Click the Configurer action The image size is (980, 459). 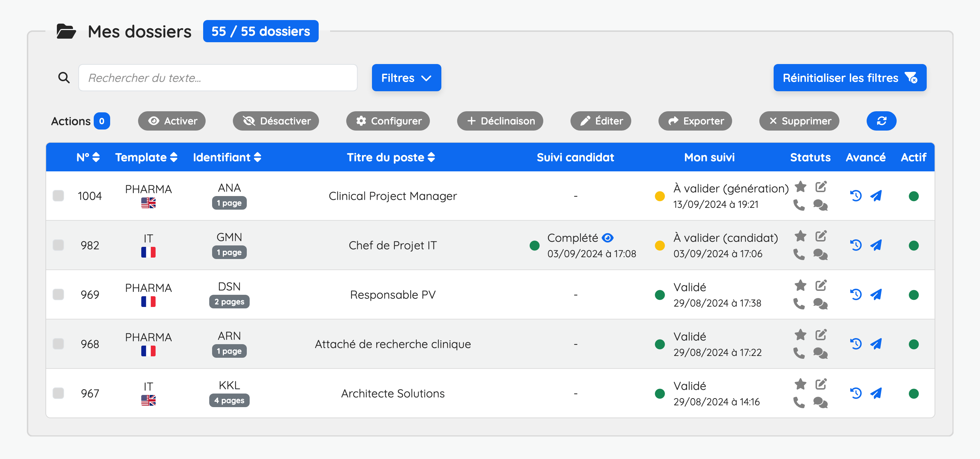[x=388, y=121]
